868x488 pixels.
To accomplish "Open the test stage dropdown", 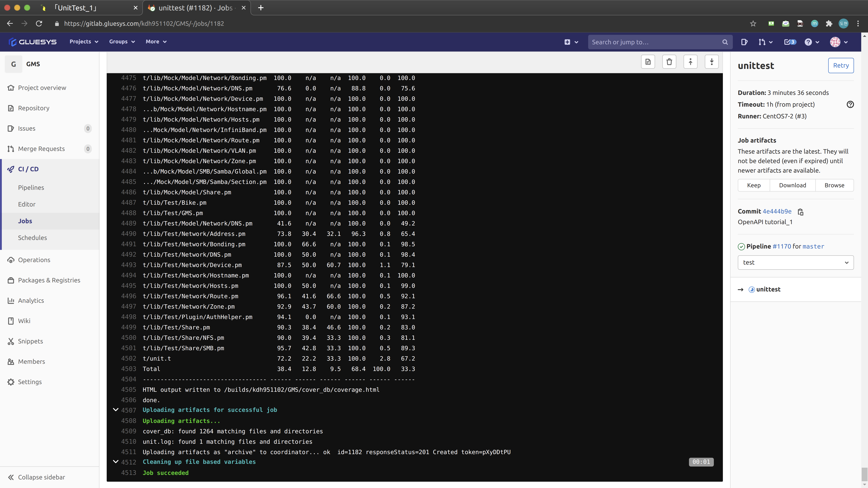I will click(x=795, y=263).
